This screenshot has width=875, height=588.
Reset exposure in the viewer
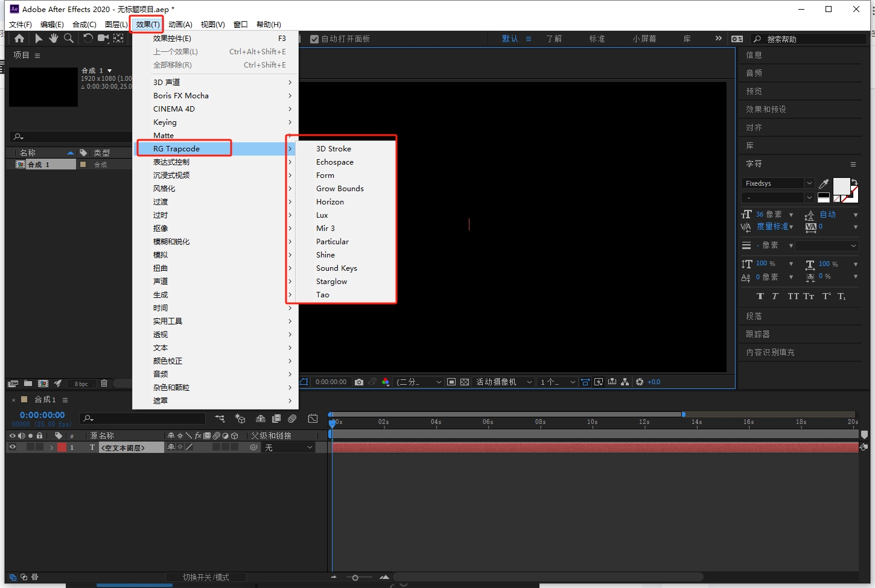640,382
